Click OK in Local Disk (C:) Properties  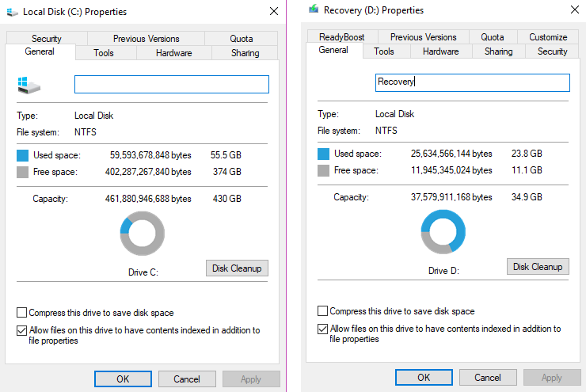click(123, 379)
